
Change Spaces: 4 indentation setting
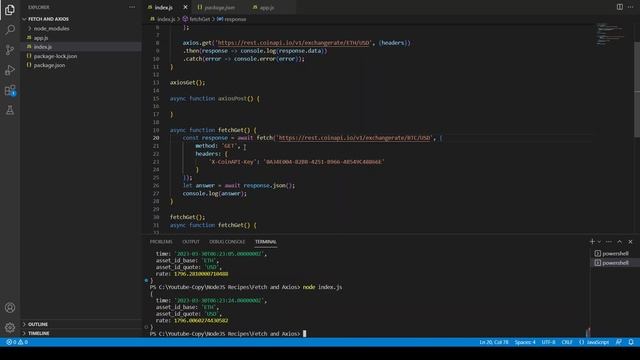pyautogui.click(x=525, y=342)
